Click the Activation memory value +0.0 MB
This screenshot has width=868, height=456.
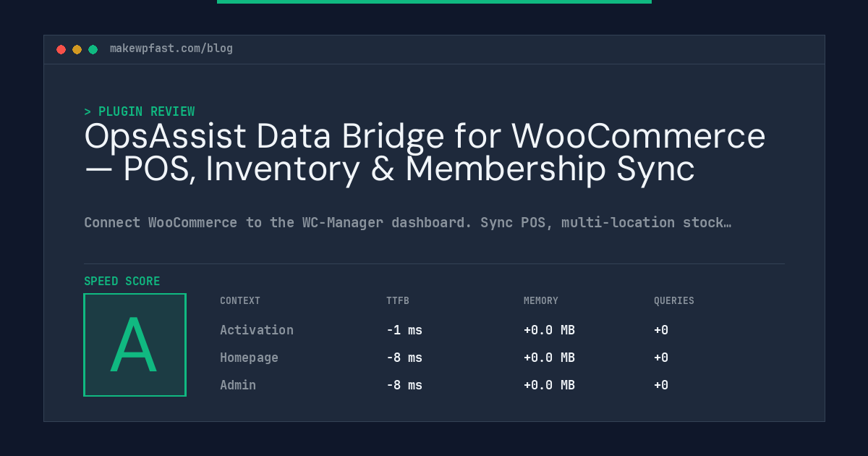pos(549,330)
